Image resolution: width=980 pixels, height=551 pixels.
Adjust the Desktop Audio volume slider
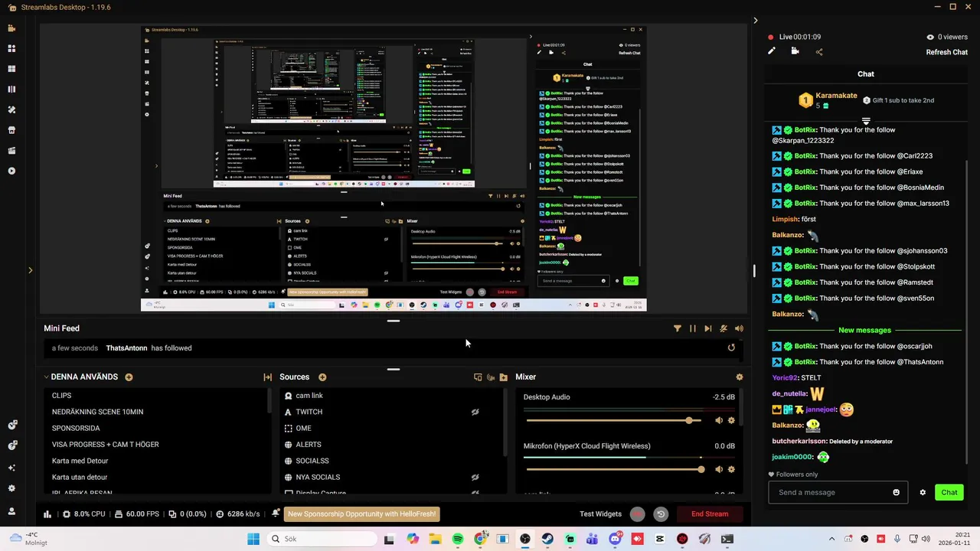tap(614, 421)
